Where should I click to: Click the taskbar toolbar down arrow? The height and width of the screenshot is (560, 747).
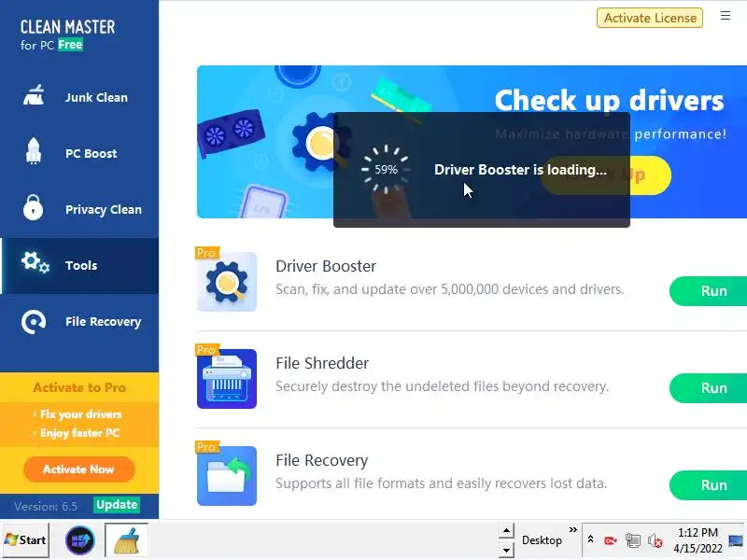pyautogui.click(x=506, y=550)
